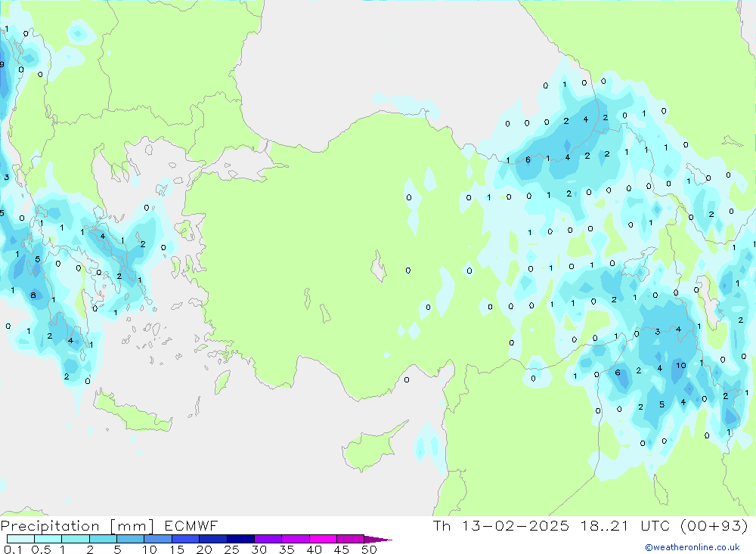756x554 pixels.
Task: Click the '25' legend scale label
Action: 231,549
